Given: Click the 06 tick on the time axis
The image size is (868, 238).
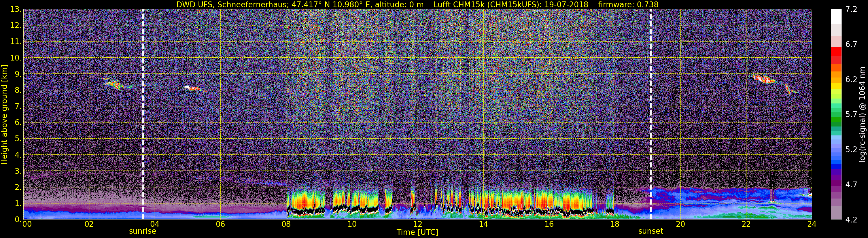Looking at the screenshot, I should pos(220,224).
